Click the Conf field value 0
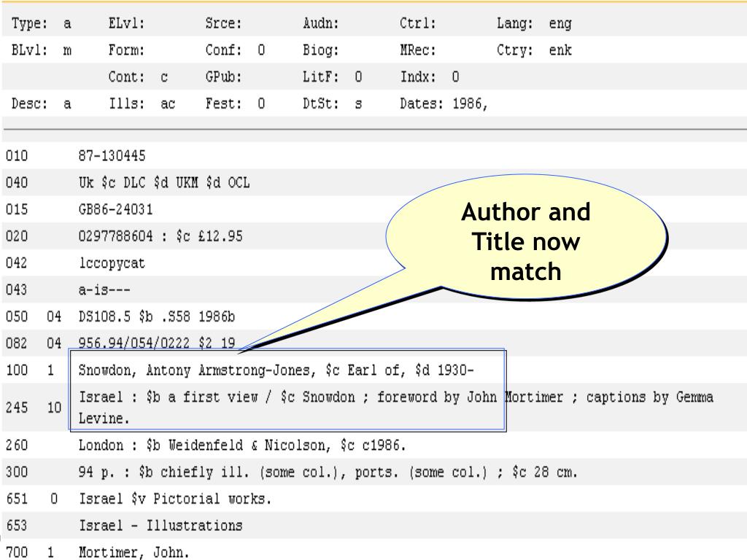Viewport: 747px width, 560px height. (261, 50)
